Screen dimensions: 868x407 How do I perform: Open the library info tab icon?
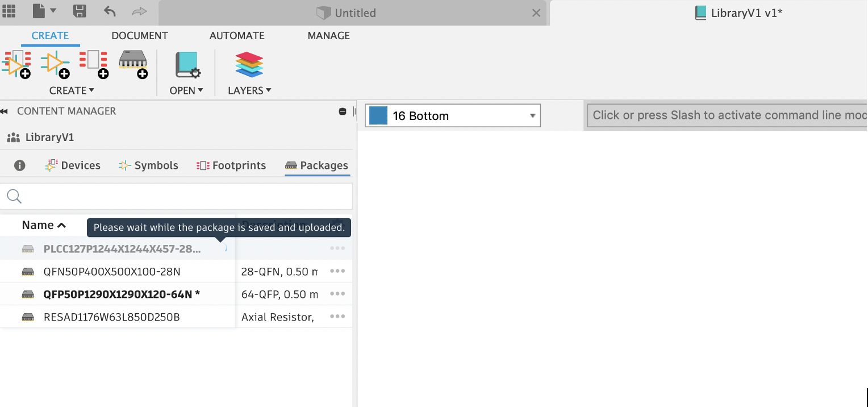[20, 165]
